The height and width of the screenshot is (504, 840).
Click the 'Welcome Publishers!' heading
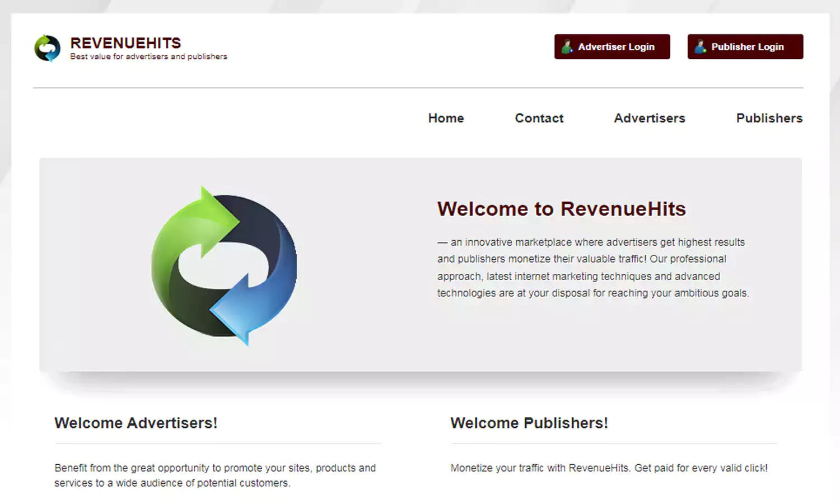point(529,423)
